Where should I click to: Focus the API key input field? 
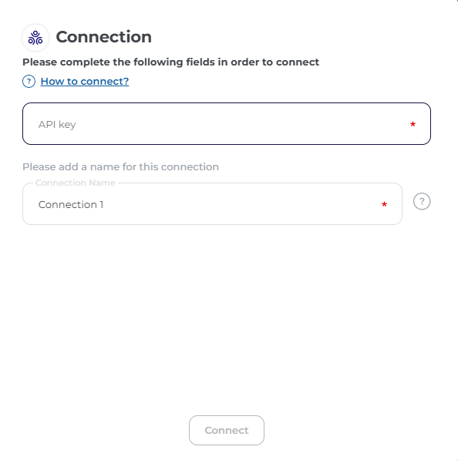[x=227, y=124]
